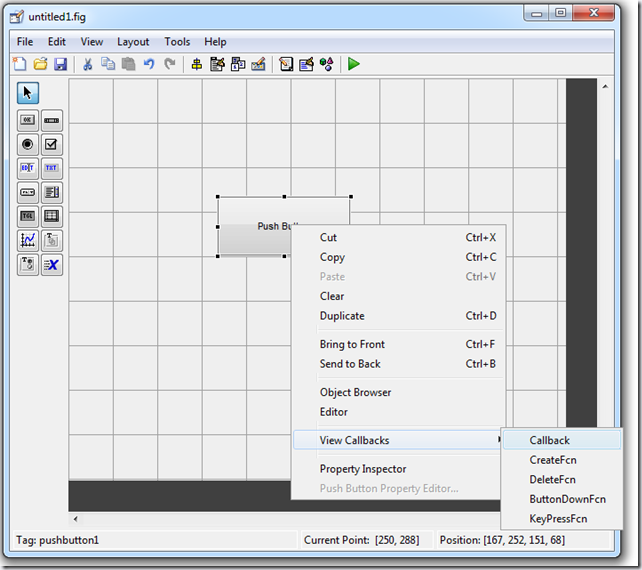Select CreateFcn in the submenu
The width and height of the screenshot is (642, 570).
tap(562, 460)
